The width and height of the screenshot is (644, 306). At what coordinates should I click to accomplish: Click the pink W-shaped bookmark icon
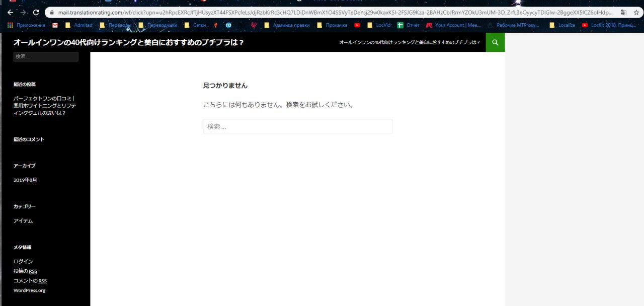(x=254, y=25)
